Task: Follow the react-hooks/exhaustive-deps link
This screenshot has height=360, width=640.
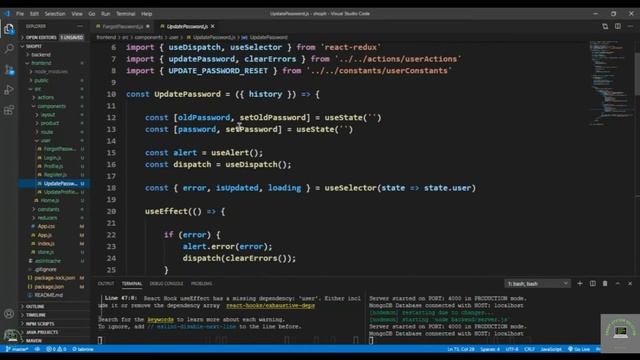Action: coord(270,306)
